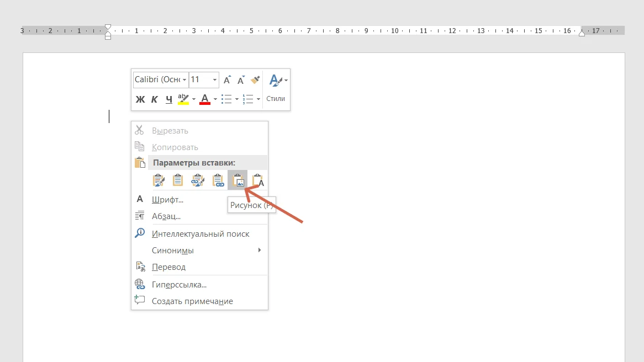Open the Стили styles button

pos(276,88)
